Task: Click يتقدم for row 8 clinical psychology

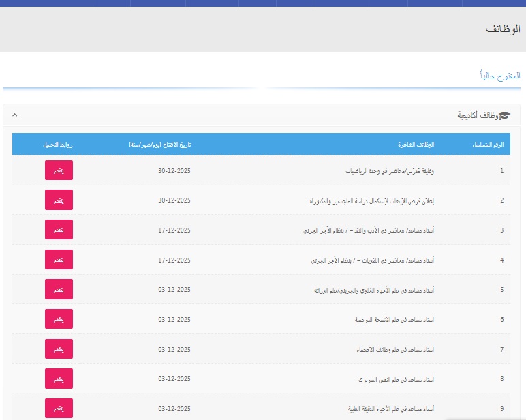Action: (59, 378)
